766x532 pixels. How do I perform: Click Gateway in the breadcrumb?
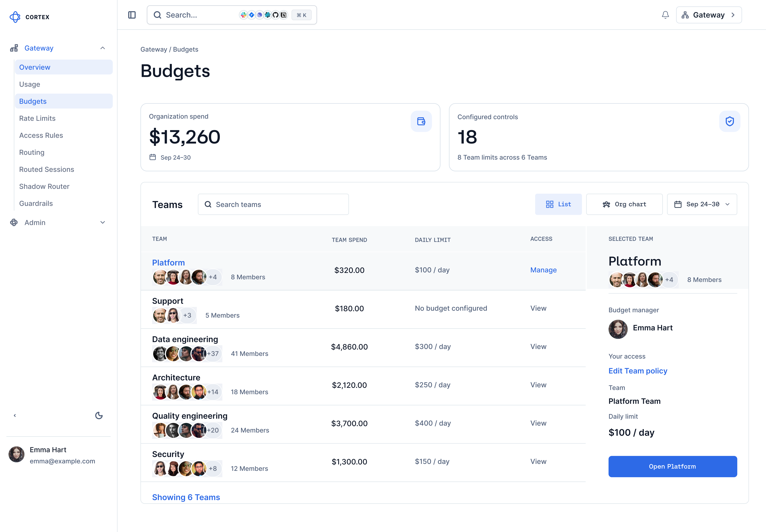click(154, 49)
